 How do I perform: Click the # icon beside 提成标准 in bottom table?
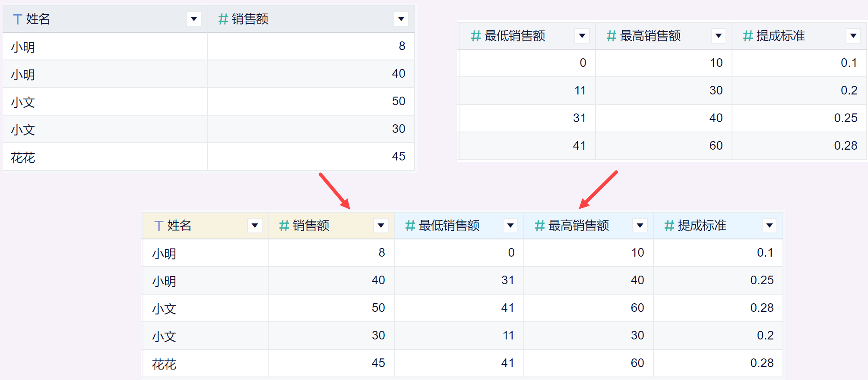pyautogui.click(x=669, y=226)
